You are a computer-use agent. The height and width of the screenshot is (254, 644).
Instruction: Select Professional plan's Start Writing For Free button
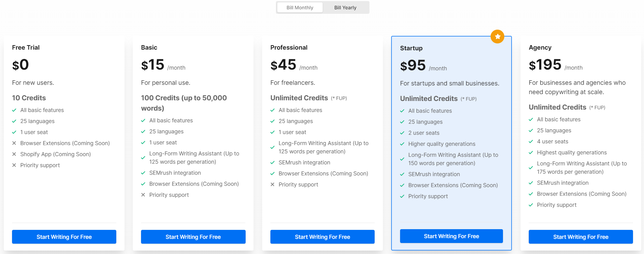coord(322,237)
